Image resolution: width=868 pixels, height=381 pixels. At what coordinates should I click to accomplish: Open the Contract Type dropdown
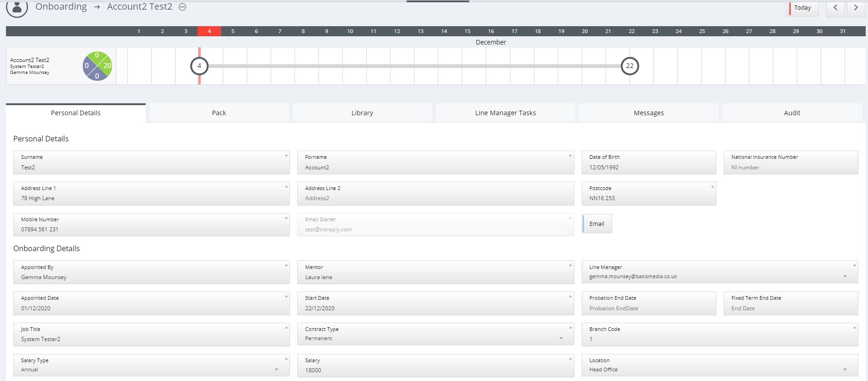(x=561, y=338)
